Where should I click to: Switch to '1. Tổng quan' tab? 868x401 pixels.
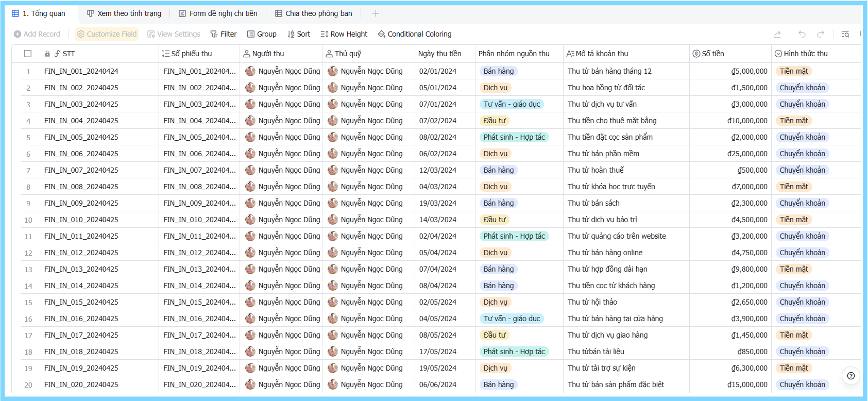click(39, 13)
